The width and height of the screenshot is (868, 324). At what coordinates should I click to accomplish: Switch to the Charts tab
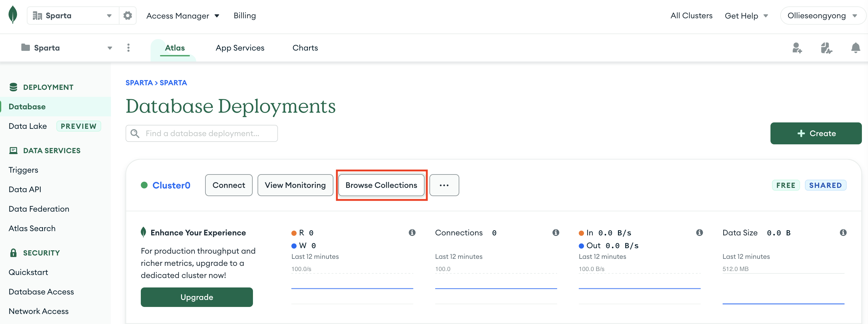[305, 48]
